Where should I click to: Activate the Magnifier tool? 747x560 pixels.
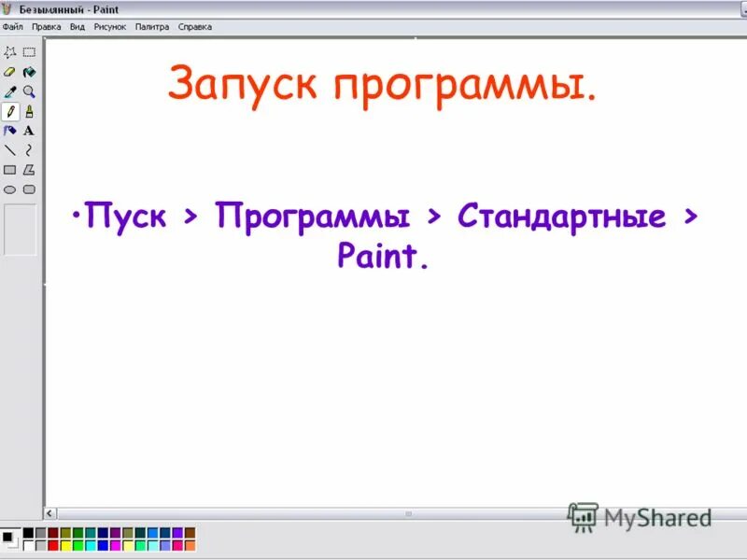click(x=28, y=91)
